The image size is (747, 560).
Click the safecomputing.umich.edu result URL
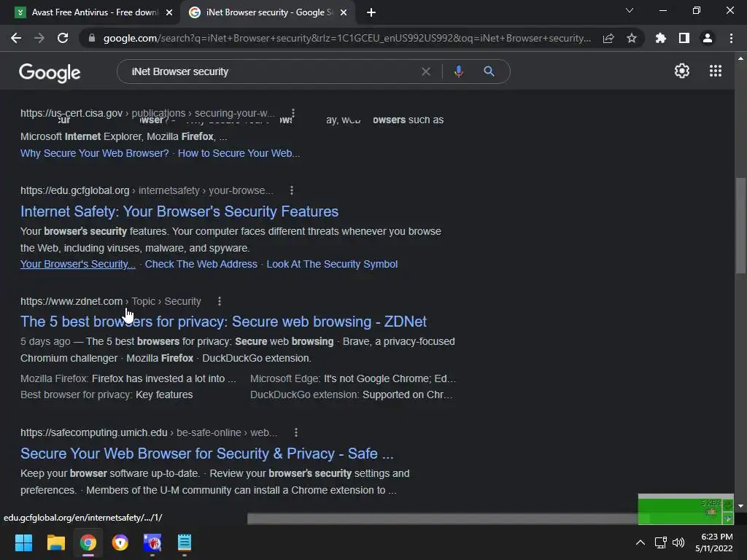click(x=149, y=432)
